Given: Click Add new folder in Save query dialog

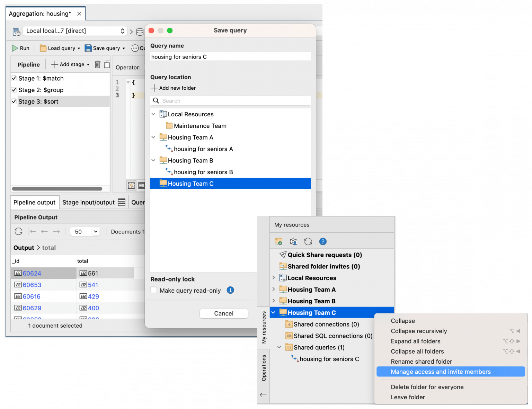Looking at the screenshot, I should coord(173,88).
